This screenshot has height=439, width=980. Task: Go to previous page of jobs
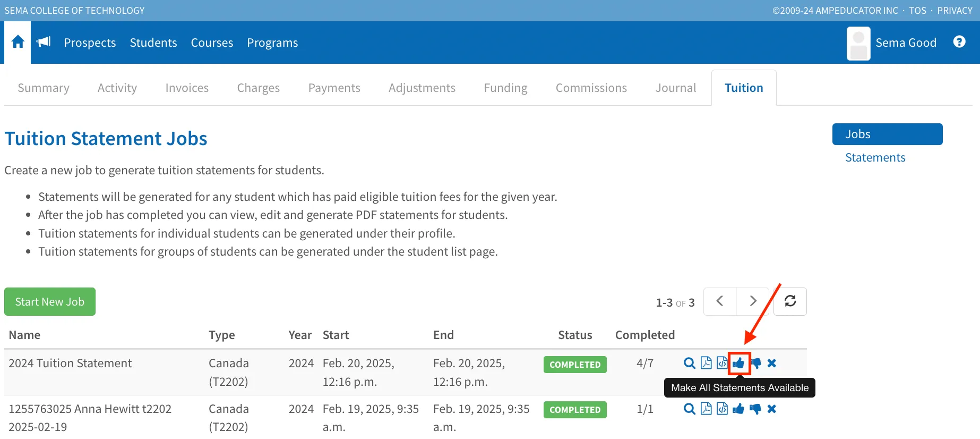point(720,301)
